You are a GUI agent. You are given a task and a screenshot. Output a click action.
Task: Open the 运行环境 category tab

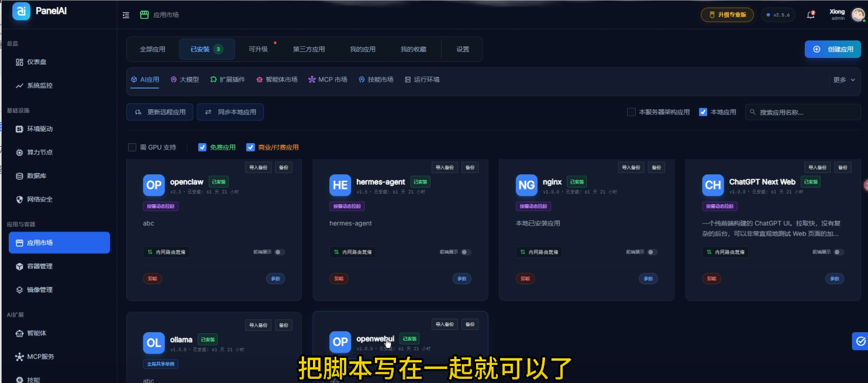click(x=422, y=80)
